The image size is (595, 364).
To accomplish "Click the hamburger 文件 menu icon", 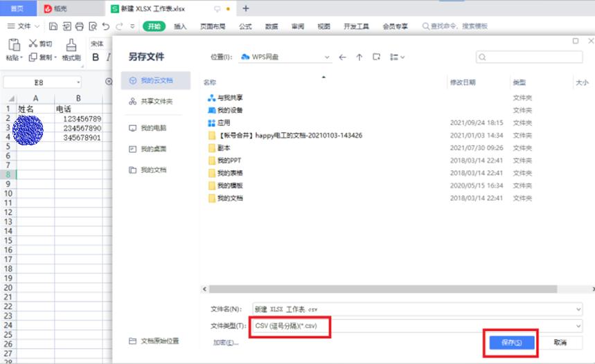I will coord(11,26).
